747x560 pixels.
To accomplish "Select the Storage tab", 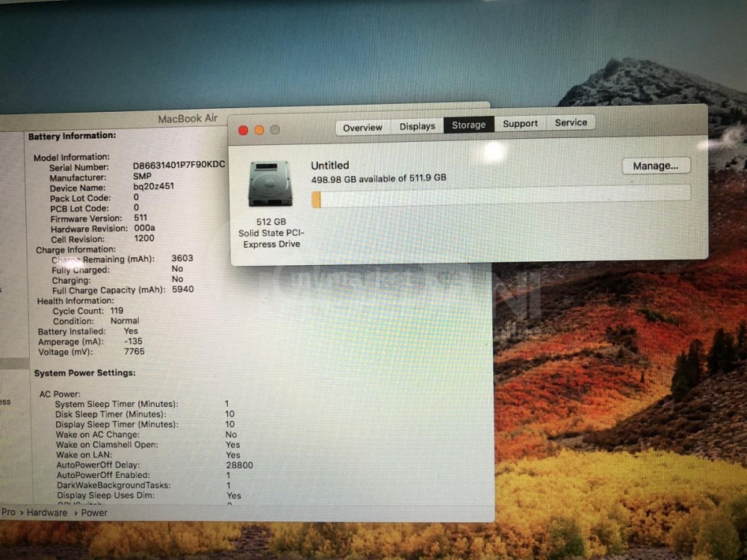I will [468, 125].
